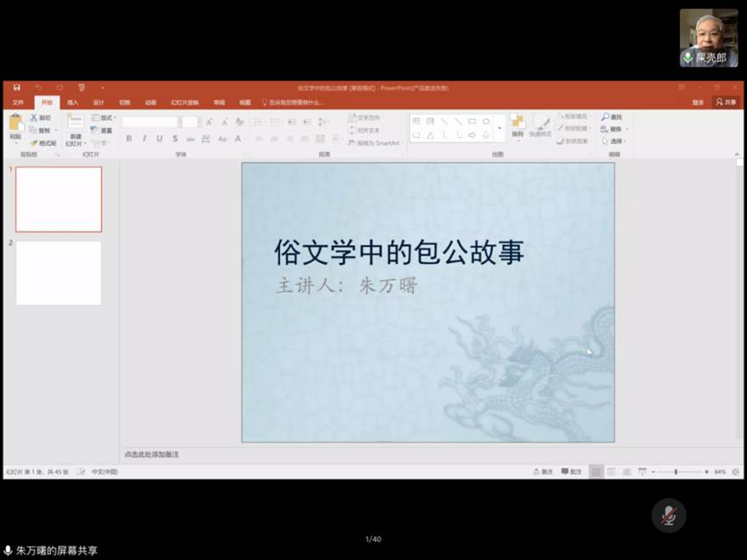Open the Layout (版式) dropdown
The image size is (747, 560).
[x=104, y=117]
